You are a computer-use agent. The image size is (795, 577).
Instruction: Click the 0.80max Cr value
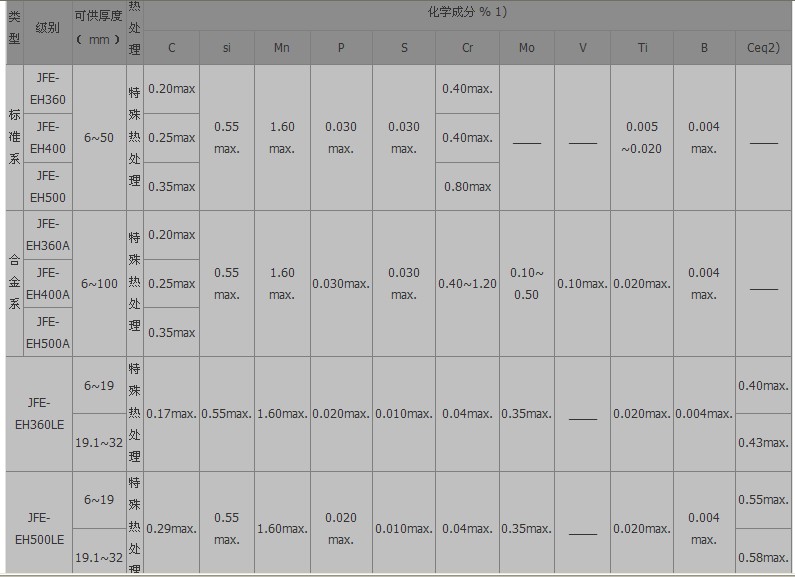point(467,187)
